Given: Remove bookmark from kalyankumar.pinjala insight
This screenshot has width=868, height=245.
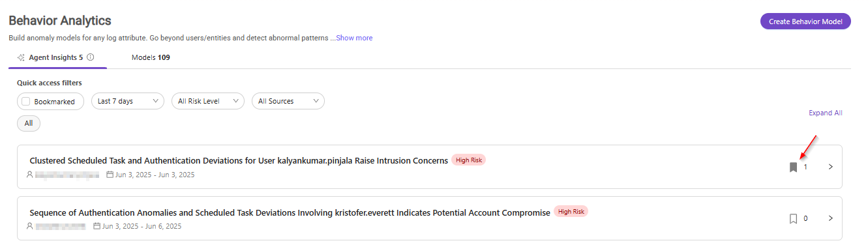Looking at the screenshot, I should tap(793, 167).
